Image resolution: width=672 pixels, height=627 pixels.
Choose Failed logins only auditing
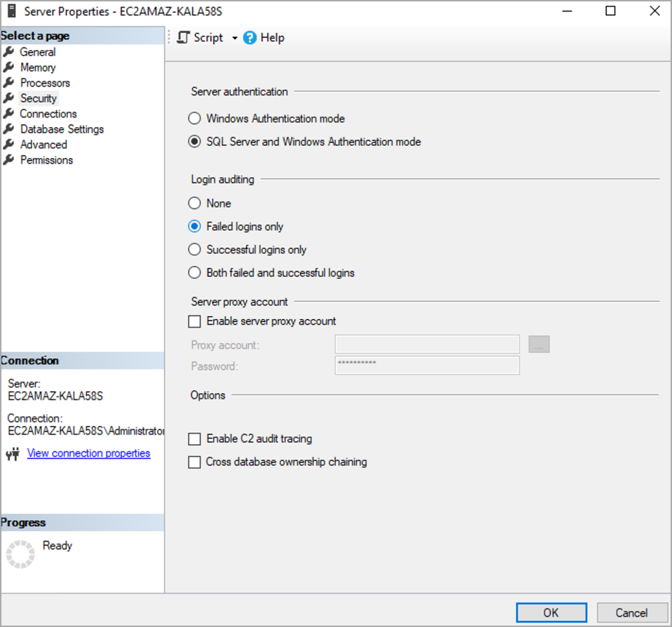click(194, 226)
